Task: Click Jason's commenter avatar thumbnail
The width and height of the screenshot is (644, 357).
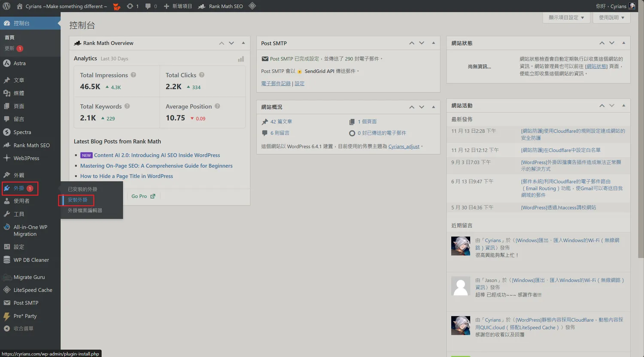Action: tap(461, 287)
